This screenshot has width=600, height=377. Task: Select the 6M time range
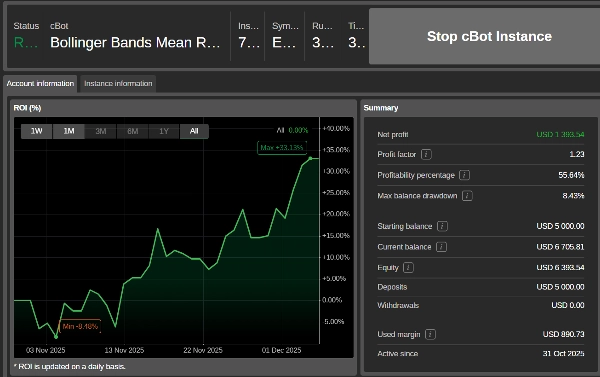(x=132, y=131)
